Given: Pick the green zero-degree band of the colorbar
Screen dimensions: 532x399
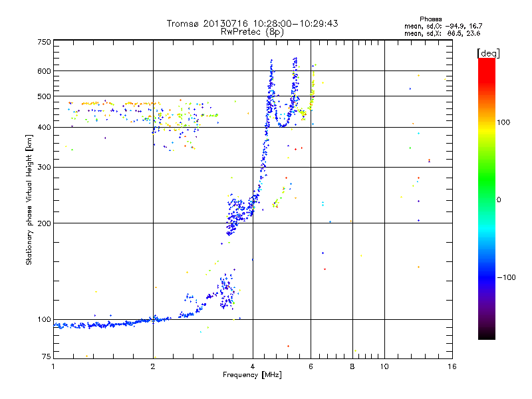Looking at the screenshot, I should [x=487, y=199].
